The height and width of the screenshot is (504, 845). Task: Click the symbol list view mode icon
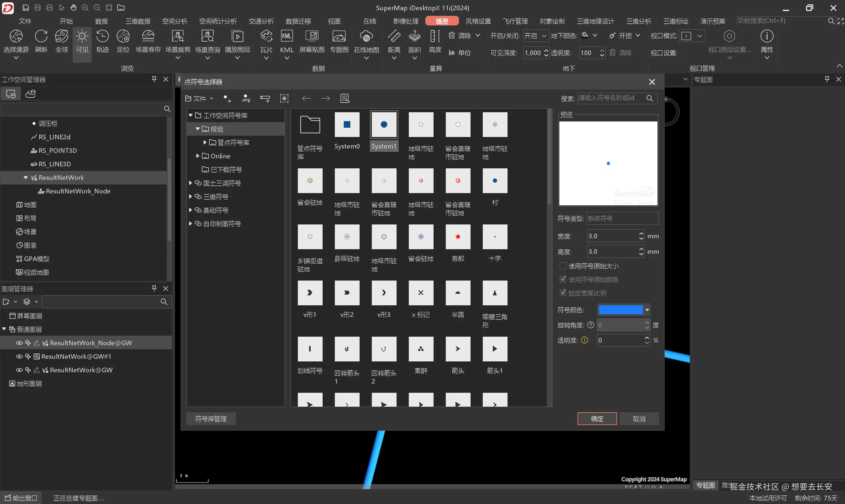(345, 98)
